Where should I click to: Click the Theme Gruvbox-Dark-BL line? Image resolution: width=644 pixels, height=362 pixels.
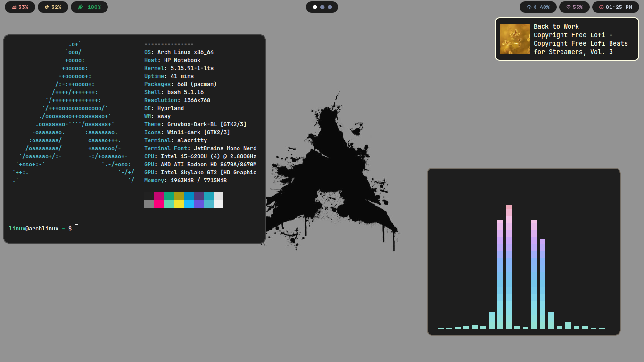pyautogui.click(x=195, y=124)
